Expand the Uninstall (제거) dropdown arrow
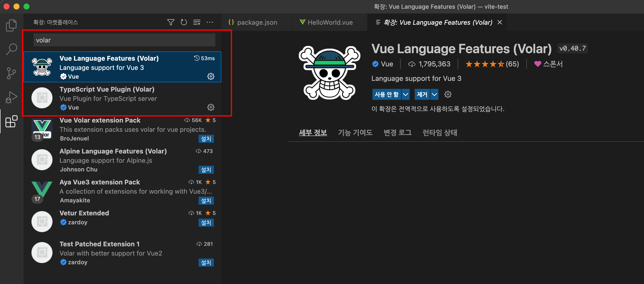 pyautogui.click(x=434, y=94)
